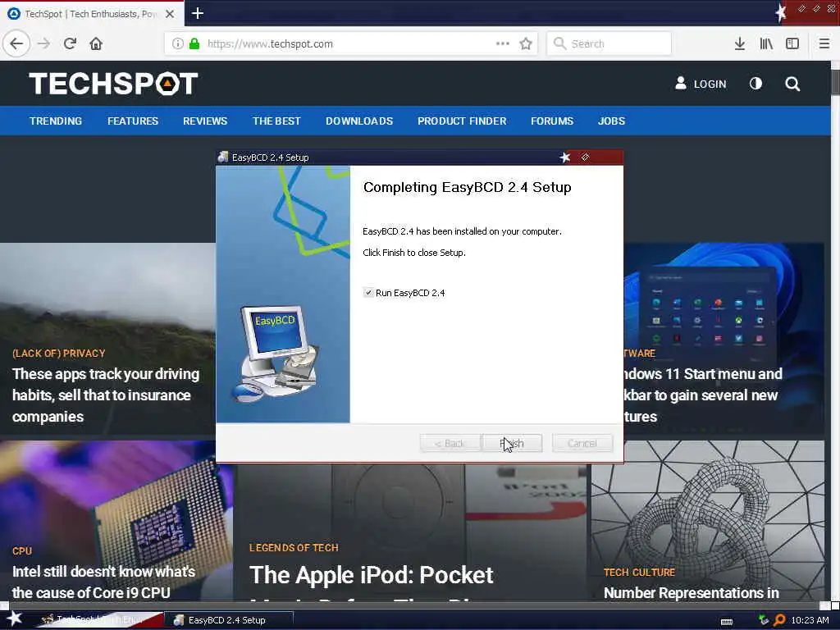
Task: Open the taskbar star start button
Action: coord(15,619)
